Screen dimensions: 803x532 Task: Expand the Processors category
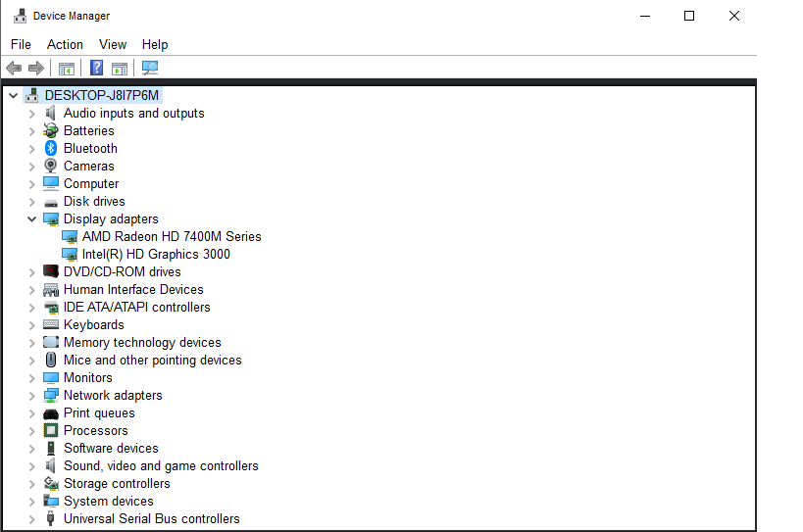point(31,431)
